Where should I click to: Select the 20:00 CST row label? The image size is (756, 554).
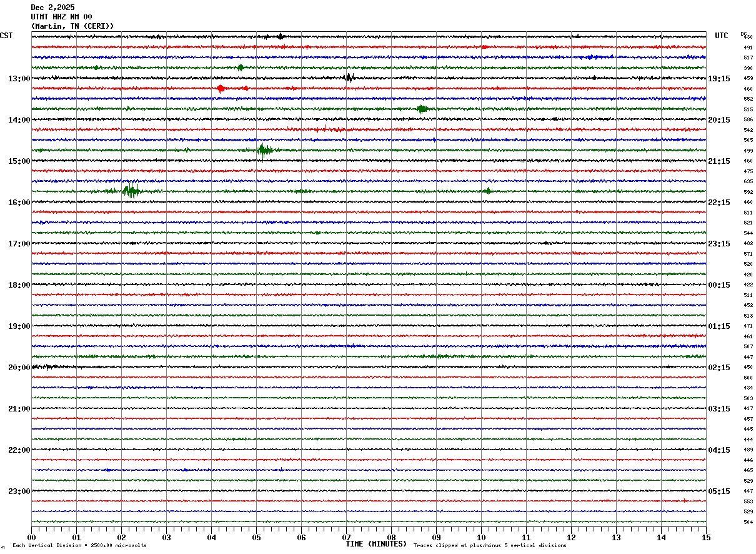click(19, 368)
